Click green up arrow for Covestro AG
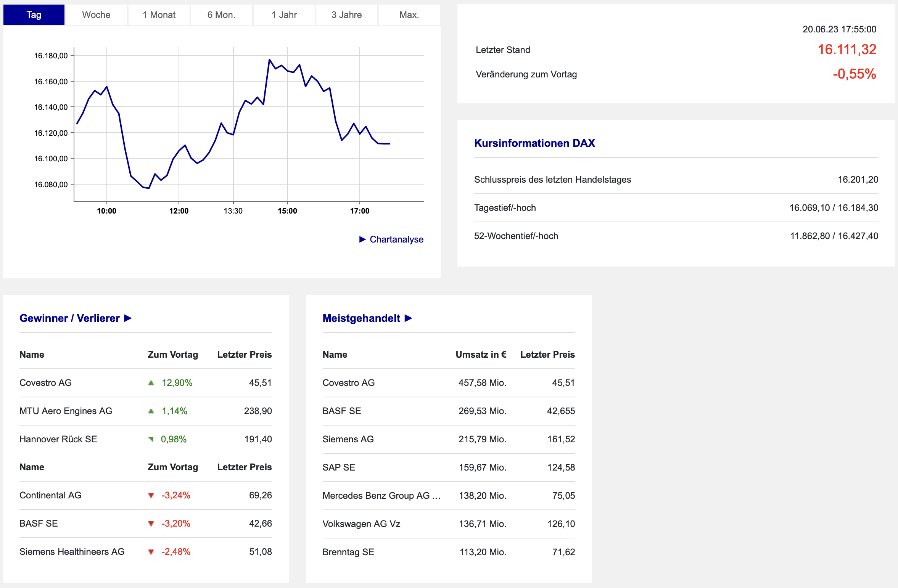Image resolution: width=898 pixels, height=588 pixels. tap(151, 383)
